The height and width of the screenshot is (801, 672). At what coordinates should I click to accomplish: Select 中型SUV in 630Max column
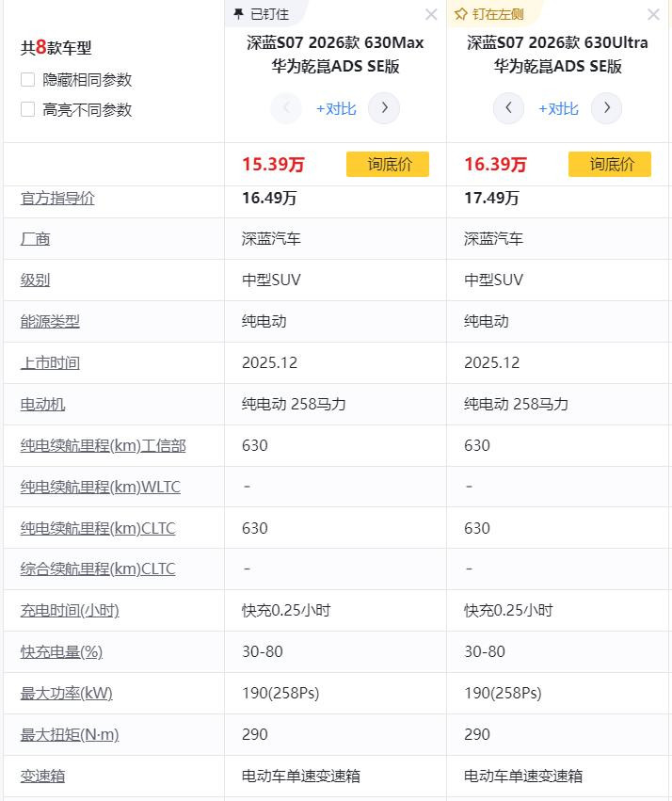[x=271, y=280]
